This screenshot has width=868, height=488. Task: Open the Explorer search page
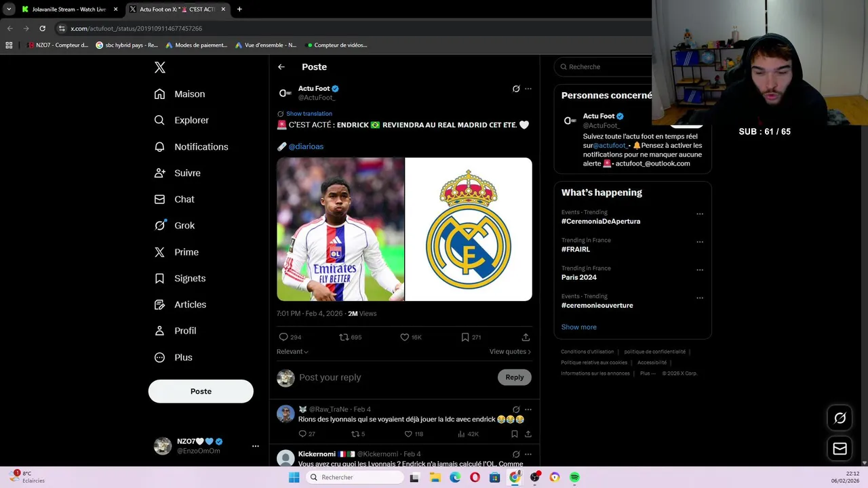182,120
